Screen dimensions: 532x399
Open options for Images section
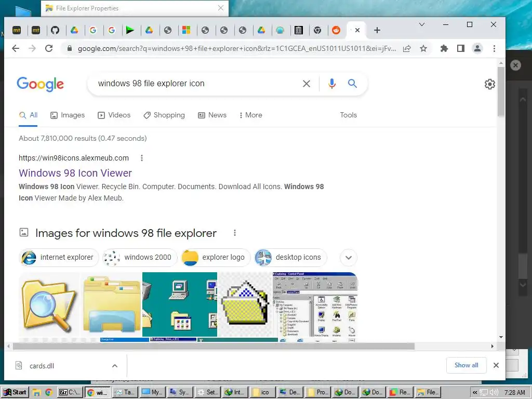(235, 233)
